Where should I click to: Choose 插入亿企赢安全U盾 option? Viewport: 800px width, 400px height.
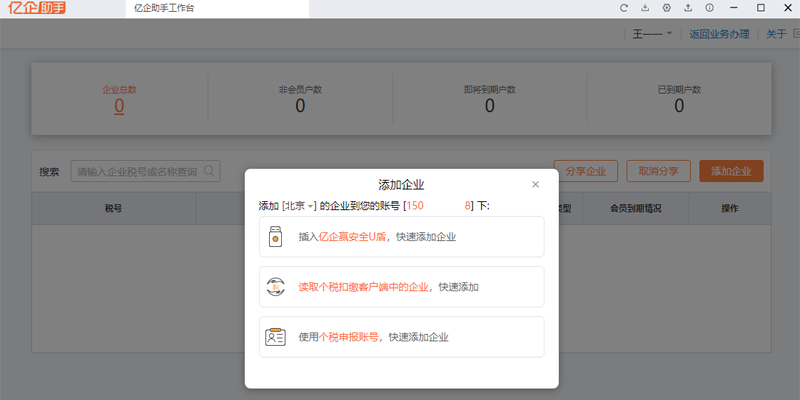click(x=402, y=237)
